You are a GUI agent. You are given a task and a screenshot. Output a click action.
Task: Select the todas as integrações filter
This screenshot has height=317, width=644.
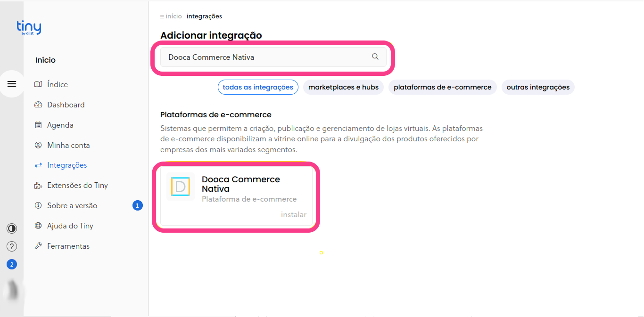pyautogui.click(x=258, y=87)
